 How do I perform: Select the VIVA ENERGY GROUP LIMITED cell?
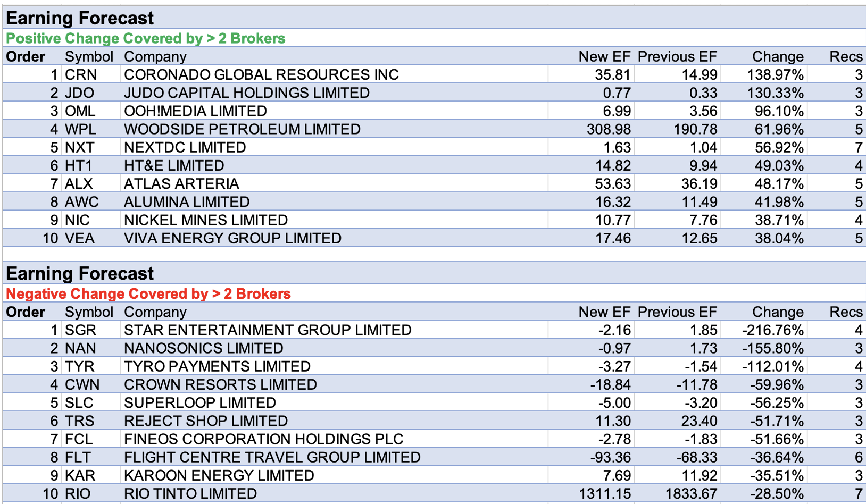point(232,238)
